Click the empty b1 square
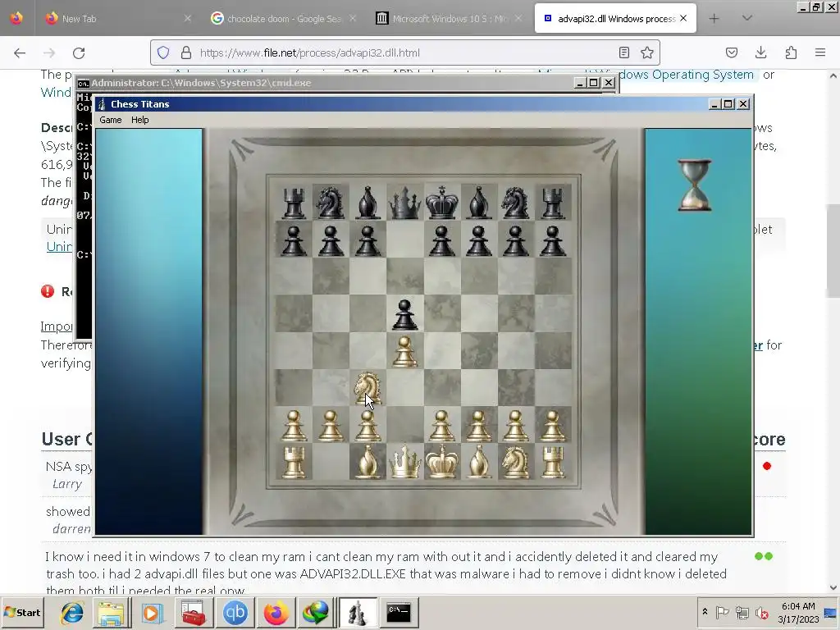The width and height of the screenshot is (840, 630). pos(331,462)
